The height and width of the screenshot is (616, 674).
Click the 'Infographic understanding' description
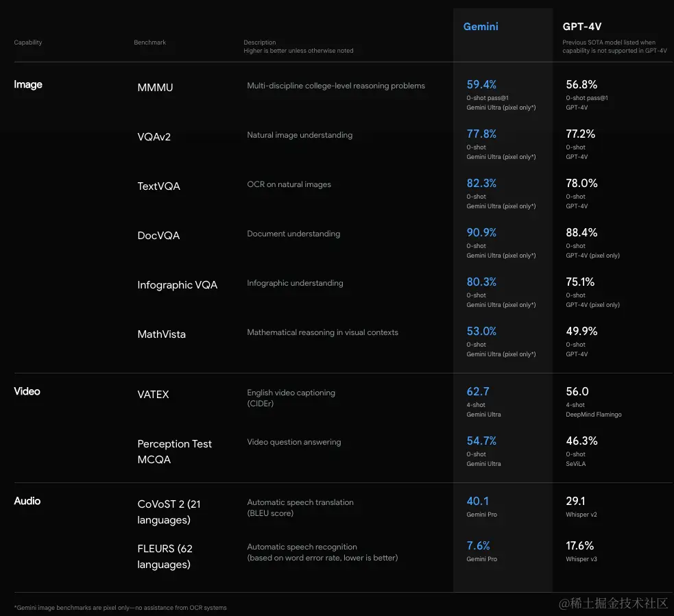click(295, 284)
